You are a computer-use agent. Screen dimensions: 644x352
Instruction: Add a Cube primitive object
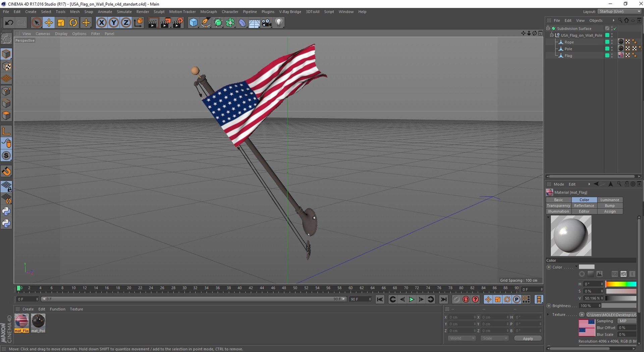[194, 22]
